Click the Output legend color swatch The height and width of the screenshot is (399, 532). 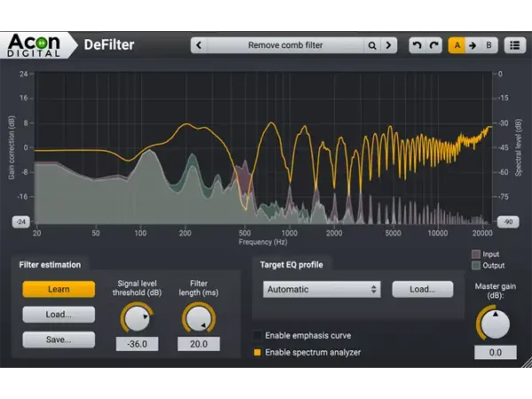click(476, 265)
